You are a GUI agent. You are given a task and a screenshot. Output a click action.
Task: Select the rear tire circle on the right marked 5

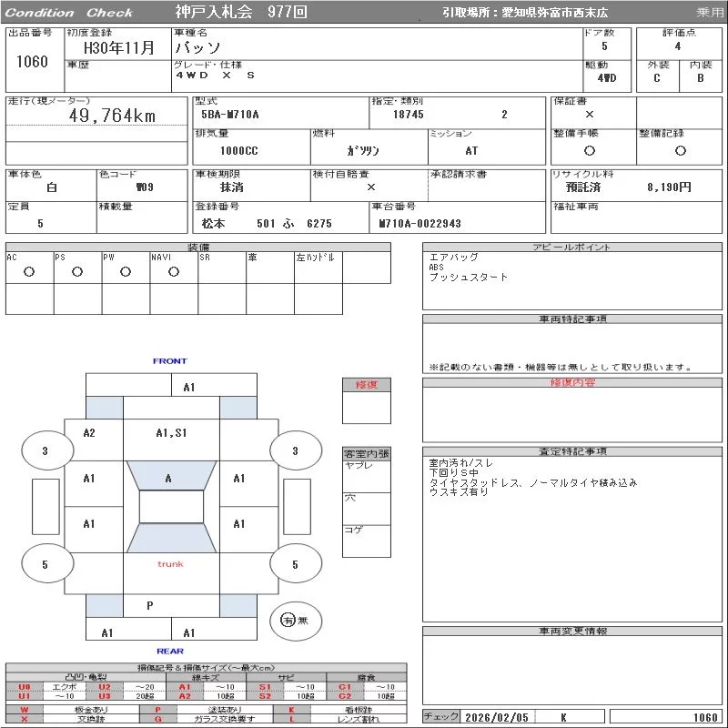point(295,564)
